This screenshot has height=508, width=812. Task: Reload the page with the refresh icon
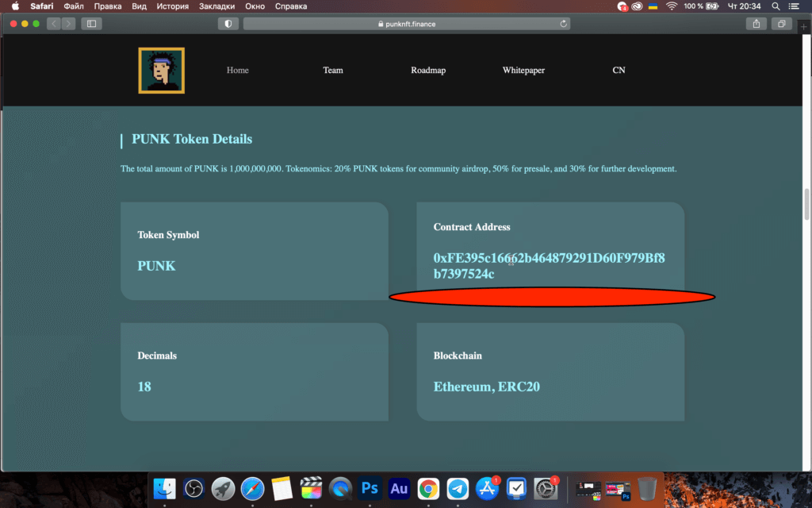click(564, 24)
